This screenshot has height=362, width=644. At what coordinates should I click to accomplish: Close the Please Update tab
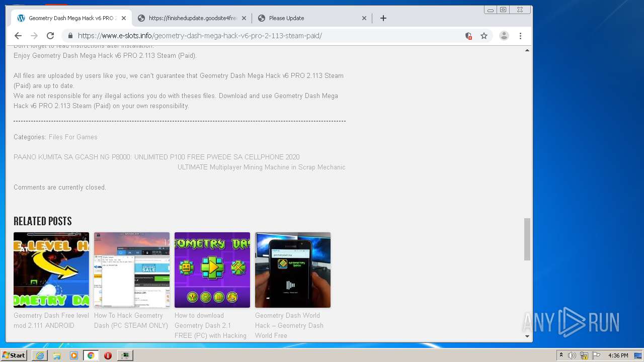click(364, 18)
